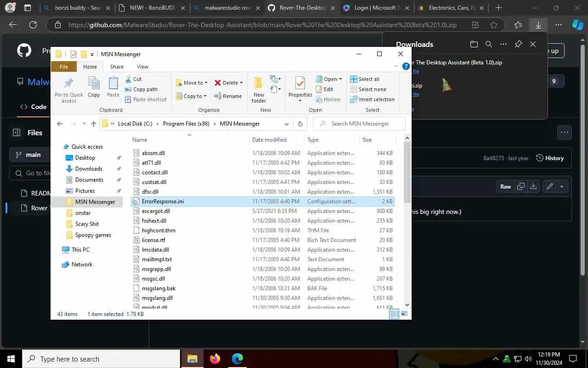Open Properties from the ribbon
The image size is (588, 368).
point(300,89)
